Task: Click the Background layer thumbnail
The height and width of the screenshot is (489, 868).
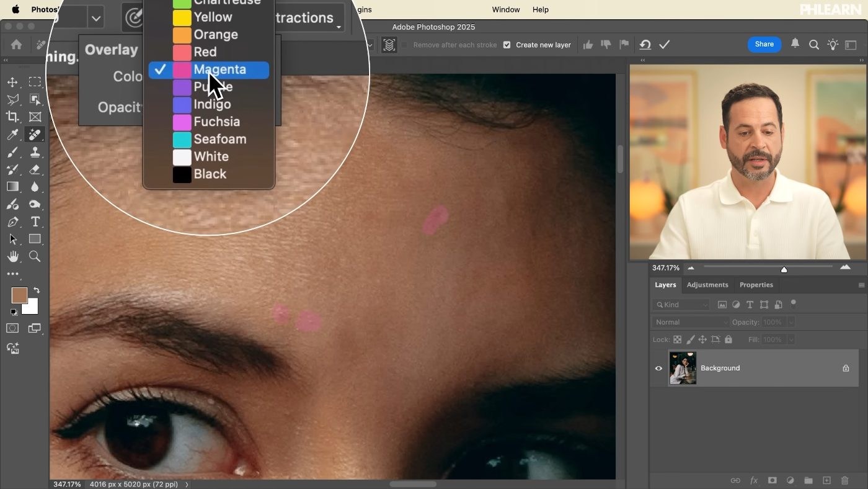Action: point(683,368)
